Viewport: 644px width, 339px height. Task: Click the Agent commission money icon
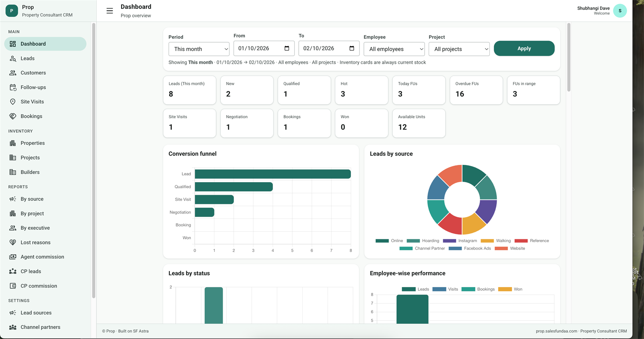[13, 257]
